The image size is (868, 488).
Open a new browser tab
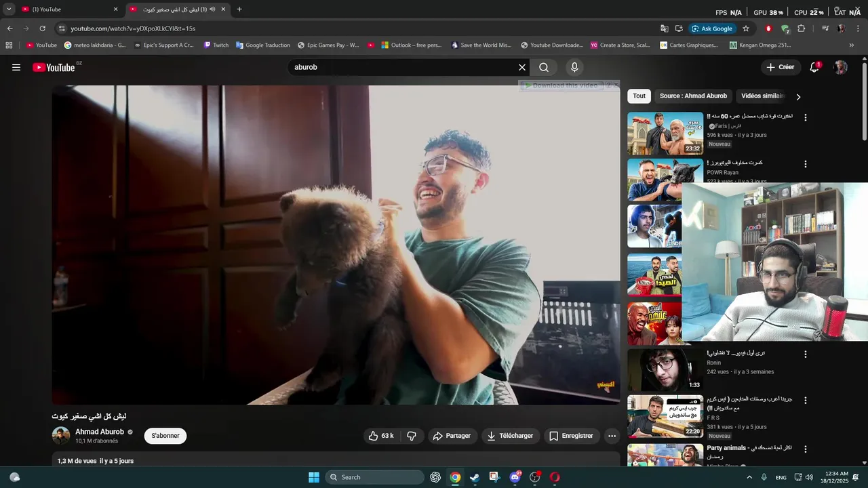(239, 9)
